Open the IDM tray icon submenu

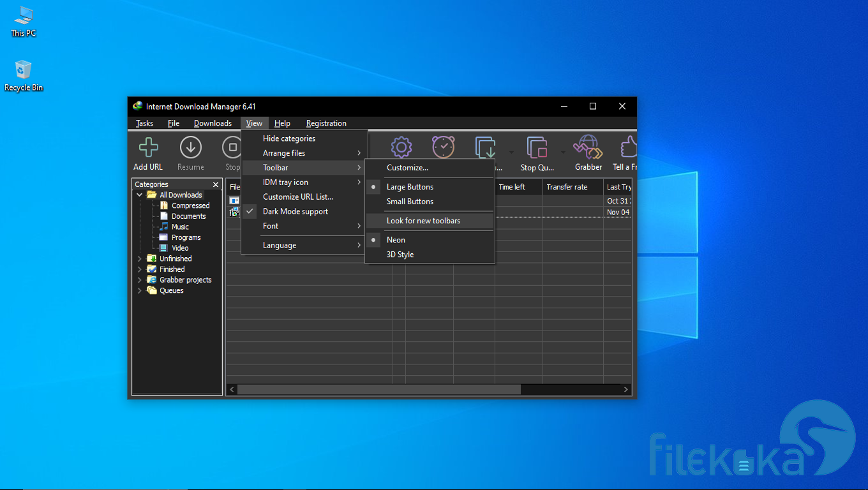304,182
